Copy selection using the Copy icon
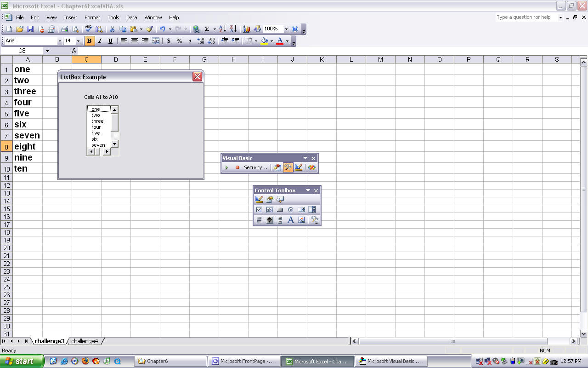588x368 pixels. pyautogui.click(x=123, y=29)
